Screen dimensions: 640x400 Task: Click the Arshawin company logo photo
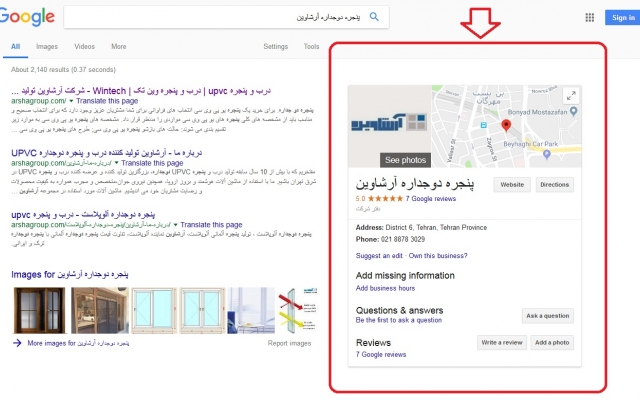(389, 127)
